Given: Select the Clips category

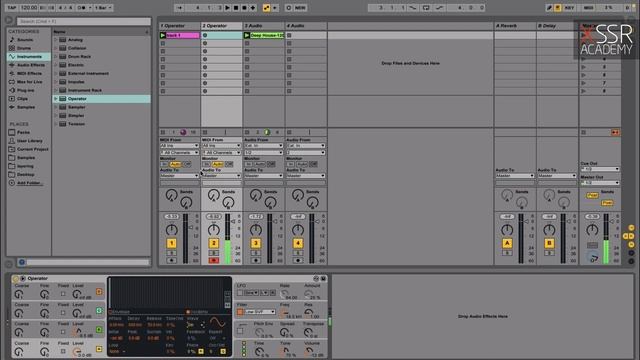Looking at the screenshot, I should [x=29, y=99].
